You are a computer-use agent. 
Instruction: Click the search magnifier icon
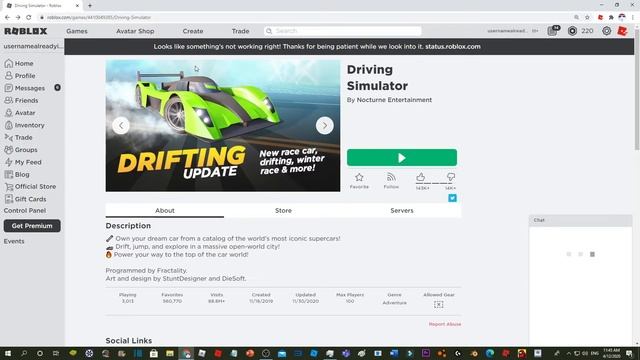coord(269,31)
